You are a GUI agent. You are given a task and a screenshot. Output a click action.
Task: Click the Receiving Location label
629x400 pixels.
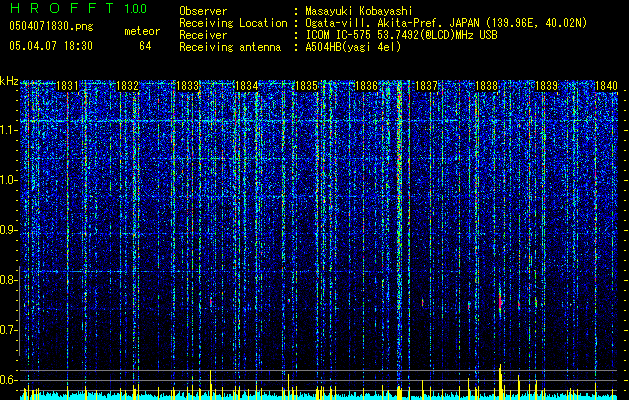[x=233, y=23]
